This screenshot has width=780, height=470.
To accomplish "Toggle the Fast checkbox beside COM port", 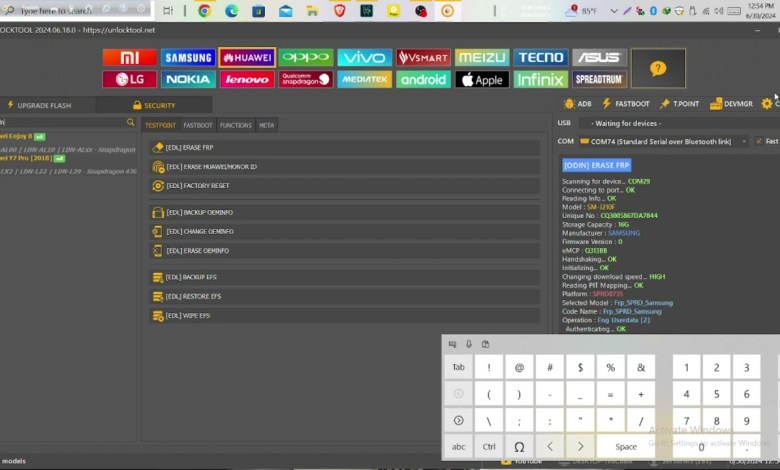I will (x=759, y=141).
